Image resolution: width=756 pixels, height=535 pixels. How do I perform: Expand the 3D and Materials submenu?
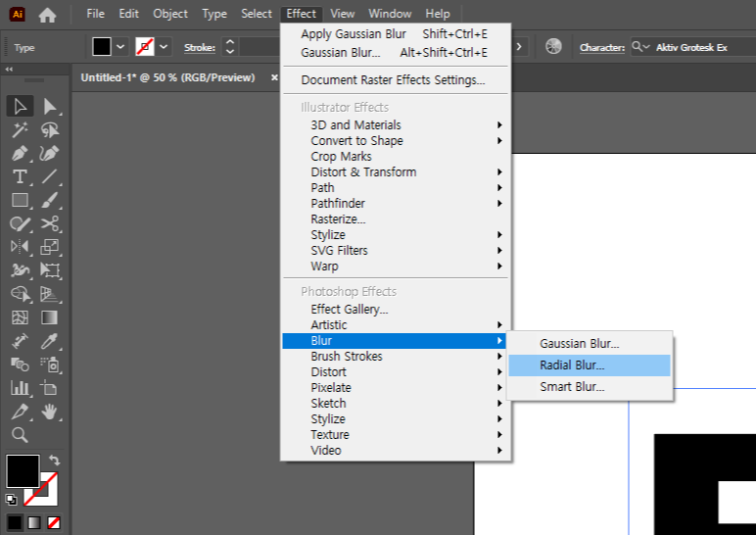[x=396, y=125]
